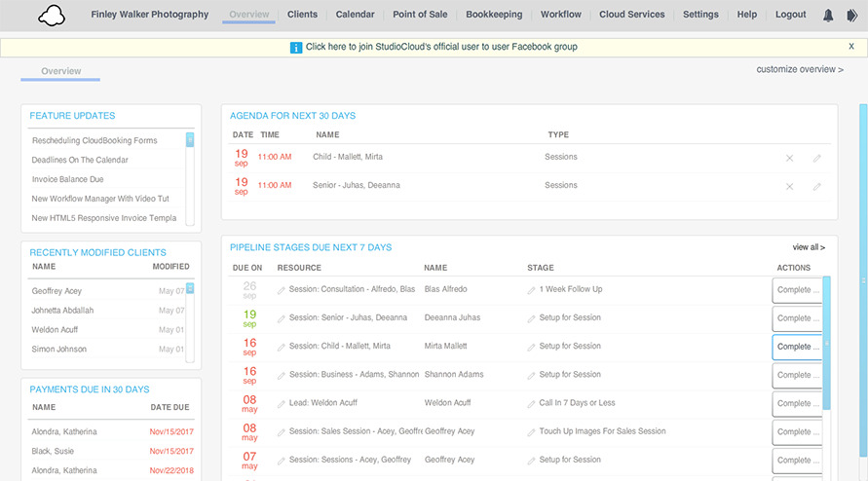
Task: Complete the 1 Week Follow Up stage
Action: coord(797,290)
